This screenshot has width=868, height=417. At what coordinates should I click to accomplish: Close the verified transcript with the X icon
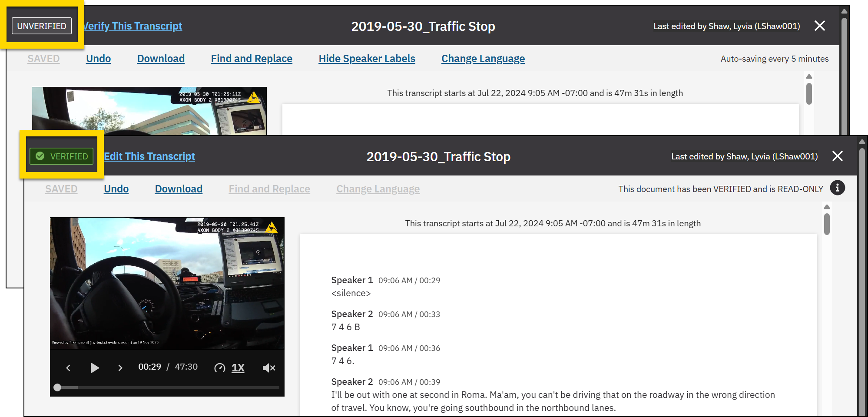point(838,156)
